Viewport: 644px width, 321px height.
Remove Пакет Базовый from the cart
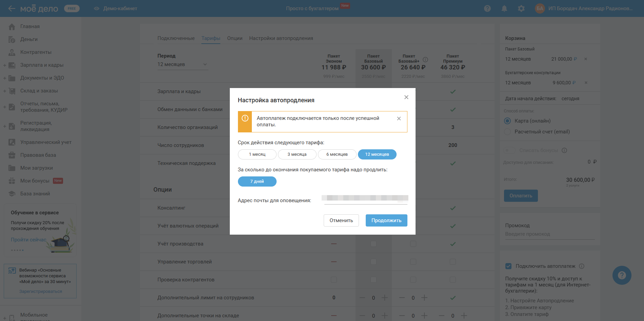click(x=586, y=59)
